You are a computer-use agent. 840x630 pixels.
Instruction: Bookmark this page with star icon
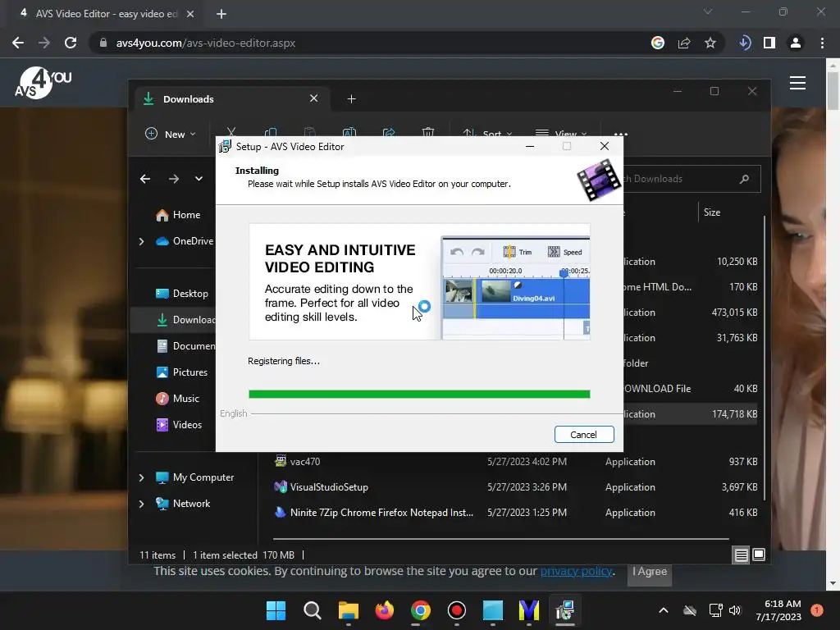tap(710, 43)
